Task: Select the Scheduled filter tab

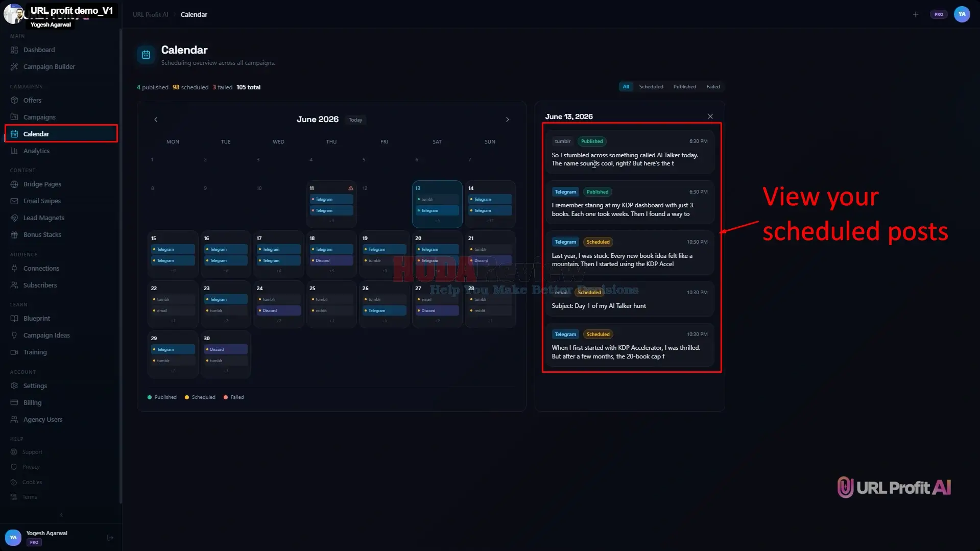Action: coord(651,87)
